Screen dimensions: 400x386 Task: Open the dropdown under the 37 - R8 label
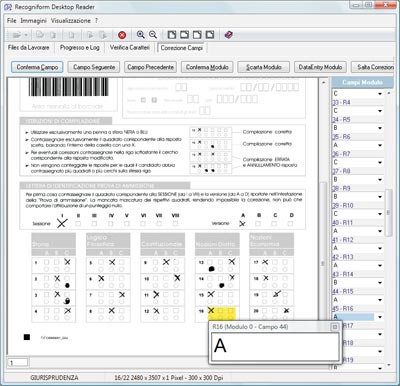pos(380,180)
